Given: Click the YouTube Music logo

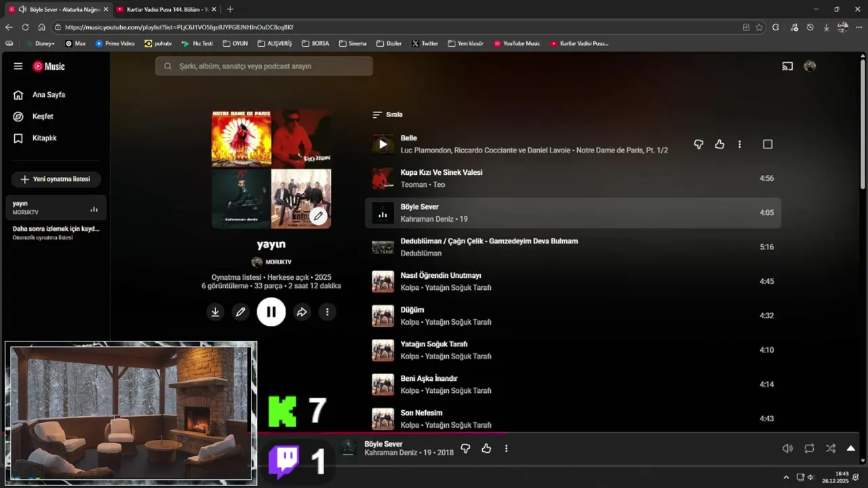Looking at the screenshot, I should pyautogui.click(x=49, y=66).
